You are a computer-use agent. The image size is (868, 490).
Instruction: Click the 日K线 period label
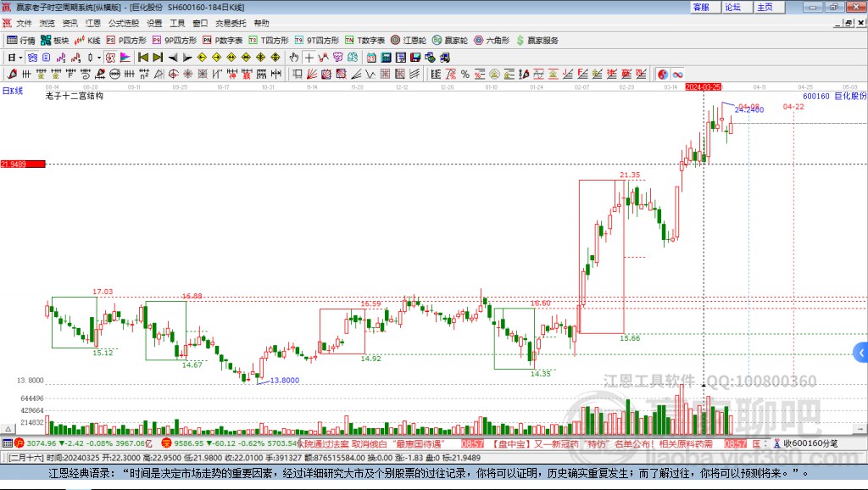point(12,91)
